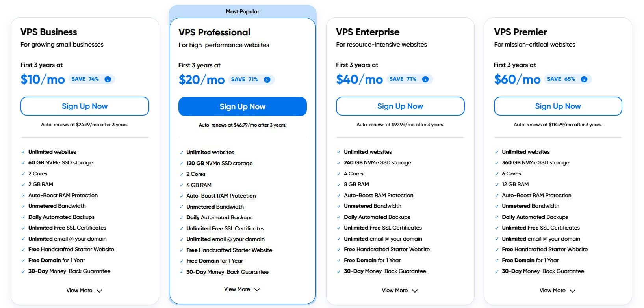Open the 360 GB NVMe SSD storage link
Screen dimensions: 644x308
[535, 162]
